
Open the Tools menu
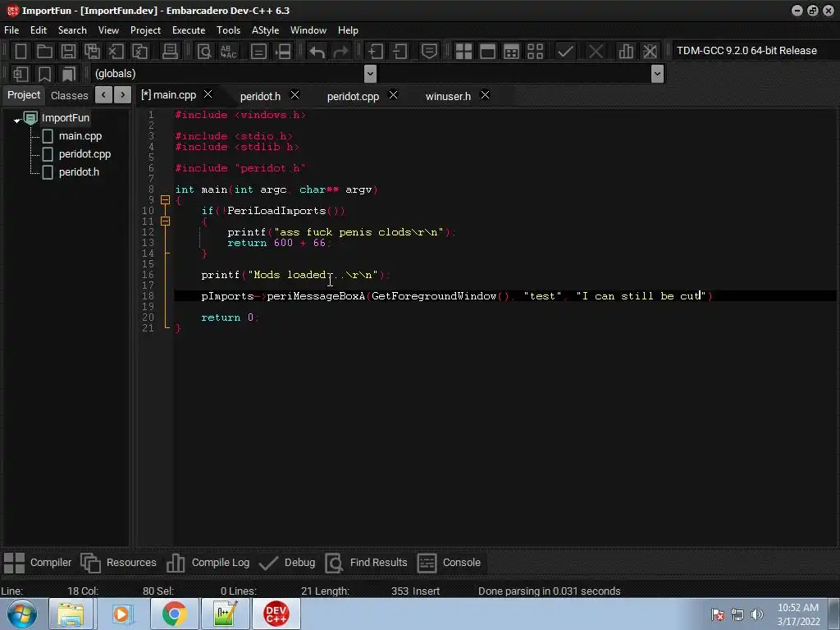click(x=228, y=30)
